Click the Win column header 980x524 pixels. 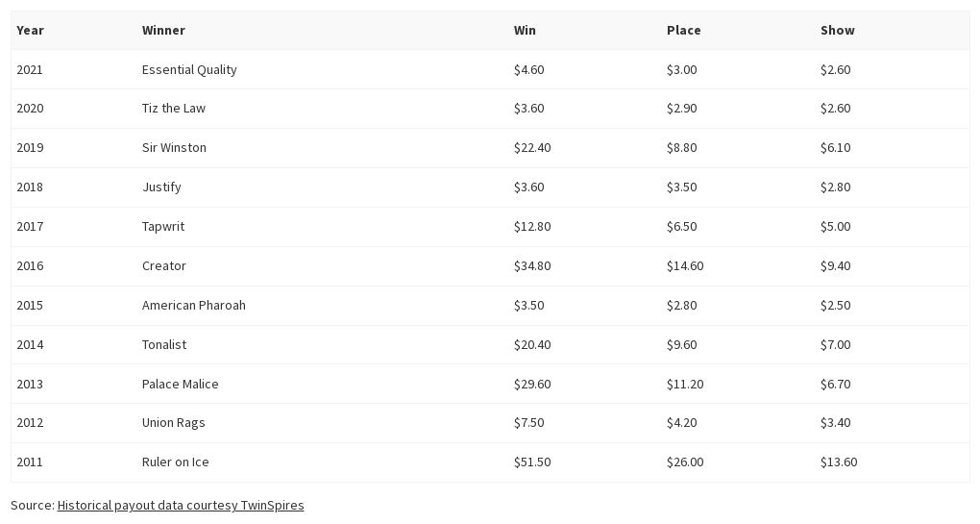(x=525, y=30)
